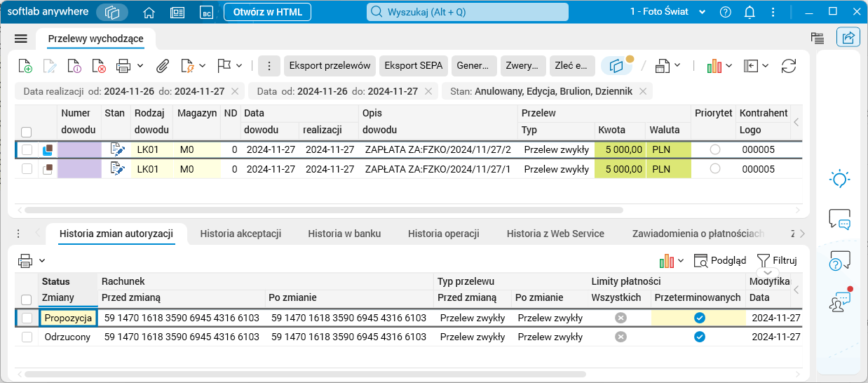Click the paperclip attachments icon

[x=163, y=66]
